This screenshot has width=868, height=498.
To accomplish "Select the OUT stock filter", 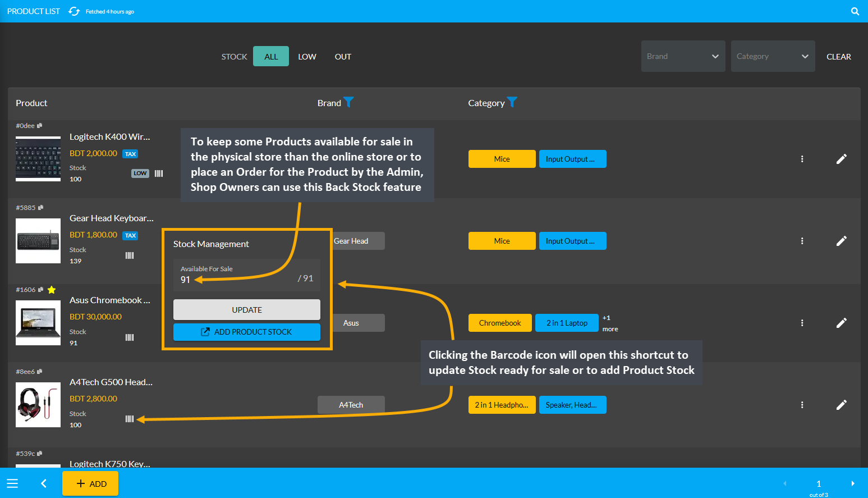I will point(343,56).
